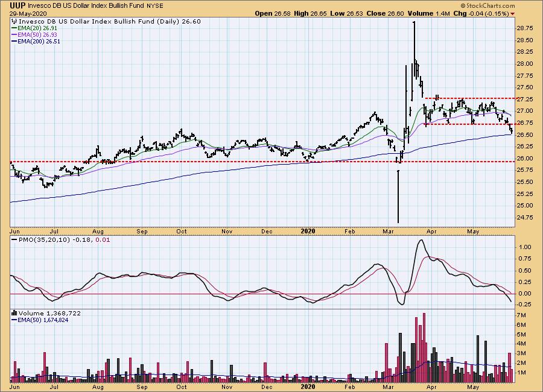This screenshot has width=543, height=392.
Task: Click the EMA(20) 26.91 legend entry
Action: coord(37,28)
